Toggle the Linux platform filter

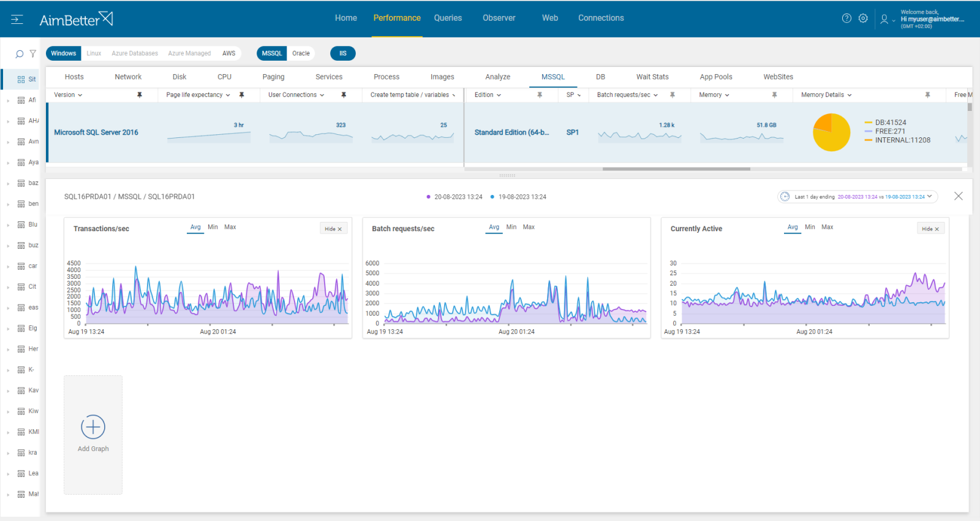[94, 53]
